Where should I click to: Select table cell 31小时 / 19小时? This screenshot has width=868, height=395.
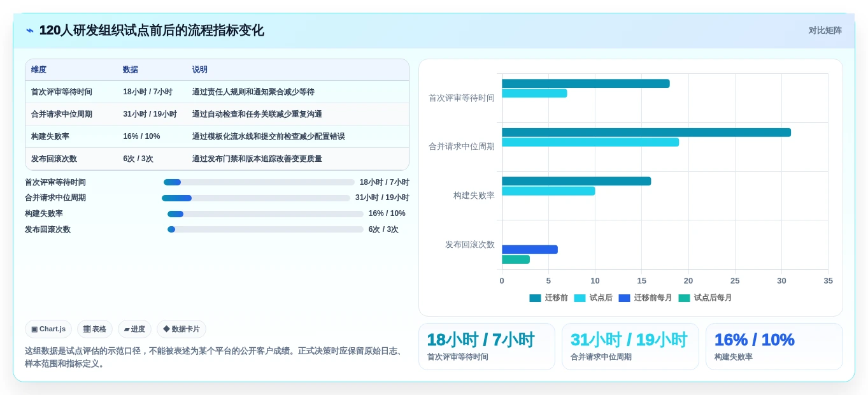(150, 114)
